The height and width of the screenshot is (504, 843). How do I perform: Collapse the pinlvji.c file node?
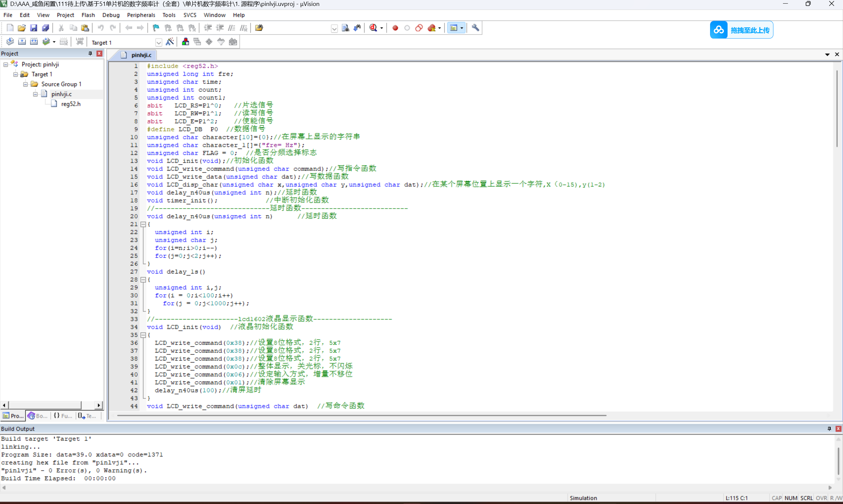[x=35, y=94]
